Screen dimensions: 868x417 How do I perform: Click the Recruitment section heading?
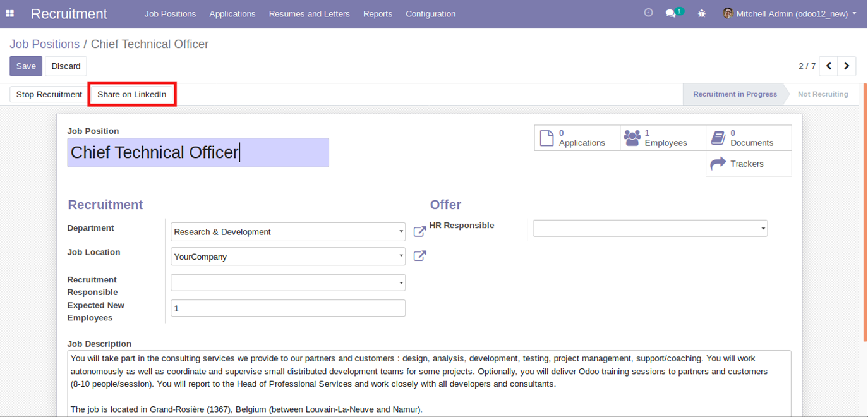(105, 205)
